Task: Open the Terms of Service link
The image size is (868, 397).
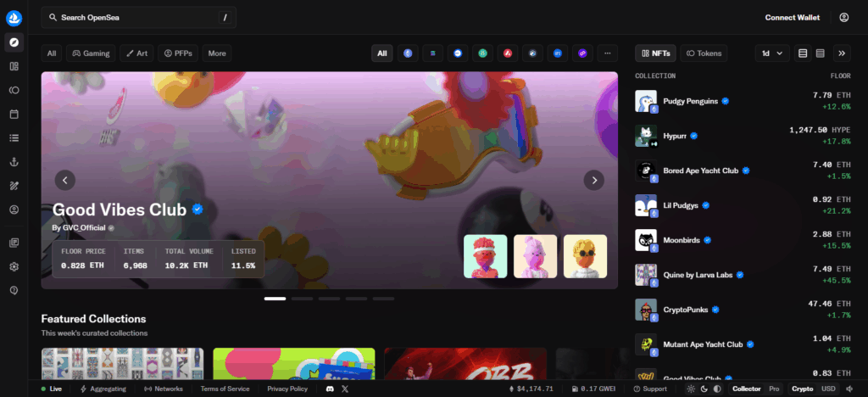Action: (x=225, y=389)
